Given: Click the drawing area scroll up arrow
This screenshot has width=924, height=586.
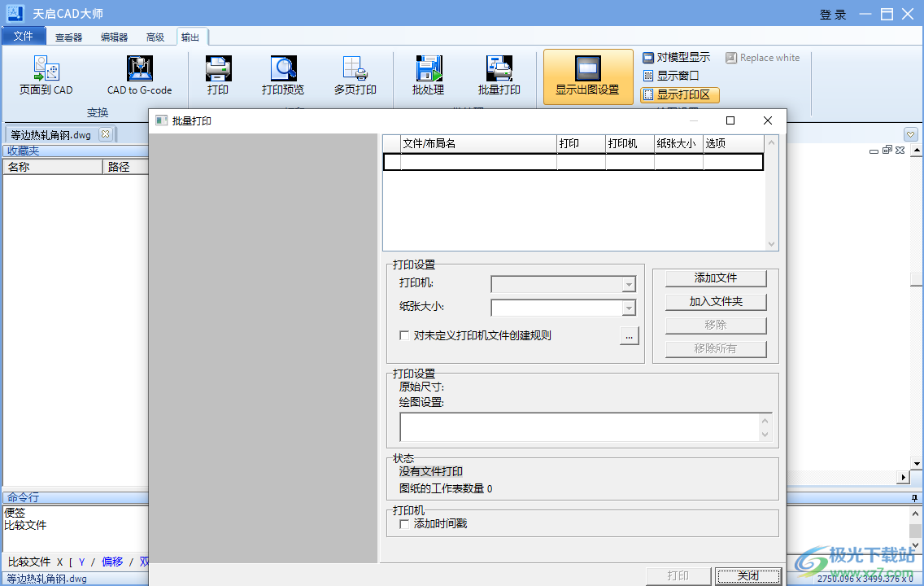Looking at the screenshot, I should tap(917, 151).
